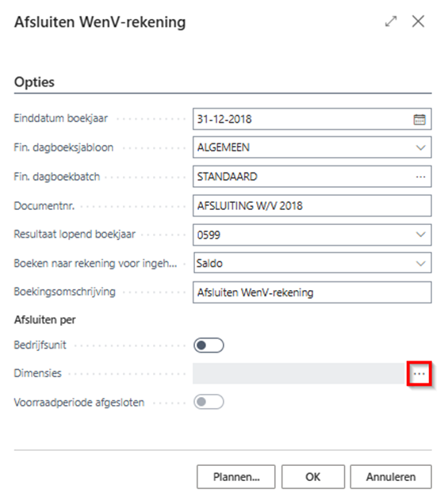448x504 pixels.
Task: Focus the Boekingsomschrijving text field
Action: pyautogui.click(x=312, y=292)
